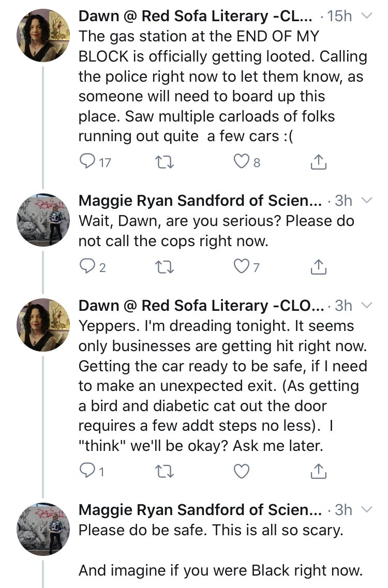Open chevron menu on Maggie's 'Please do be safe' tweet
This screenshot has width=388, height=588.
[x=366, y=509]
